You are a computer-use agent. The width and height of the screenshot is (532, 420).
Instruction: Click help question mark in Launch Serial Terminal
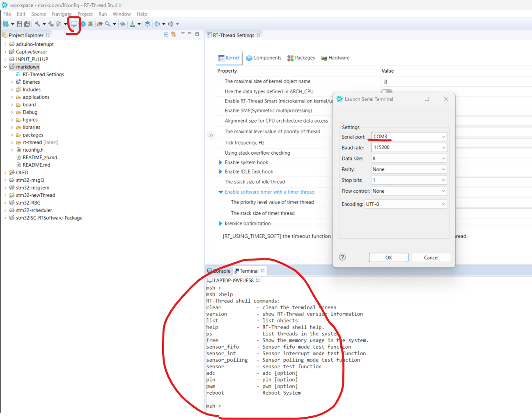pos(342,257)
